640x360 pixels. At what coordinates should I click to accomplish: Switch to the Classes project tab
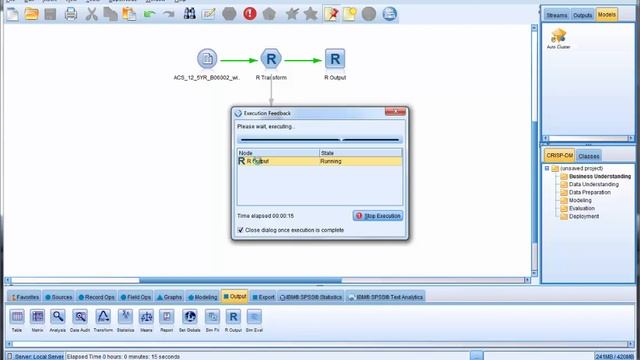[589, 156]
